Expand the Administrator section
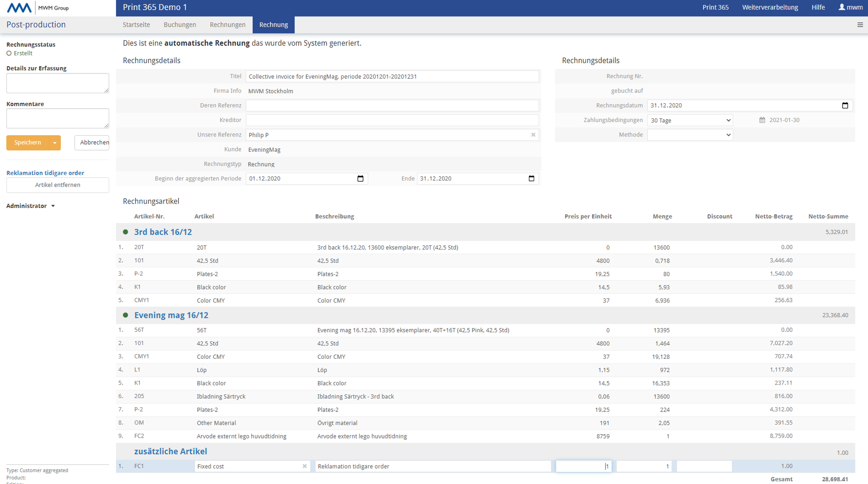This screenshot has height=484, width=868. coord(31,206)
